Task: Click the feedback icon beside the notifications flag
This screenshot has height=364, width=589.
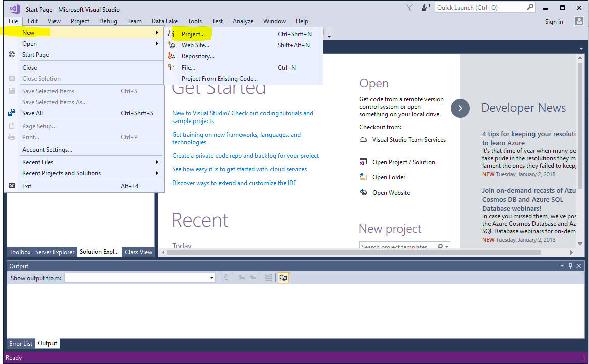Action: (x=426, y=7)
